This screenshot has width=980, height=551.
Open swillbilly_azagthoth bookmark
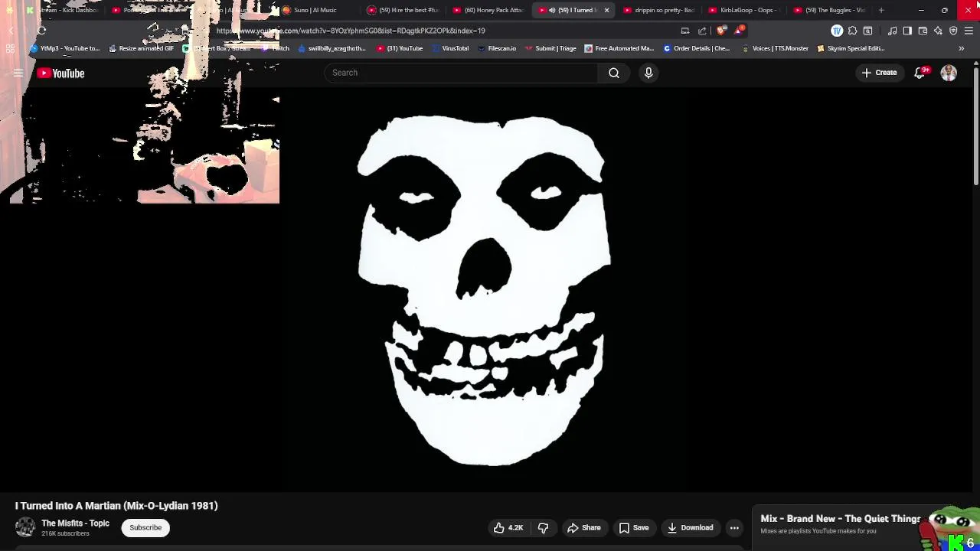pyautogui.click(x=332, y=48)
